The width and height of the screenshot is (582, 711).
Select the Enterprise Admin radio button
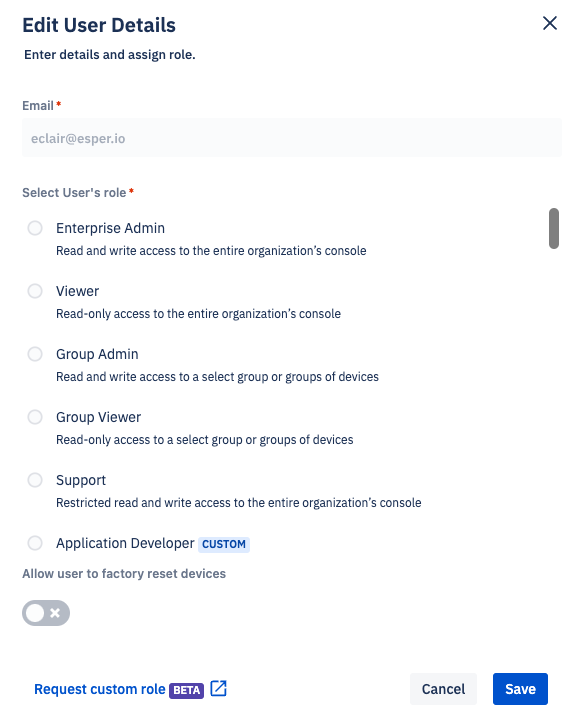[35, 228]
